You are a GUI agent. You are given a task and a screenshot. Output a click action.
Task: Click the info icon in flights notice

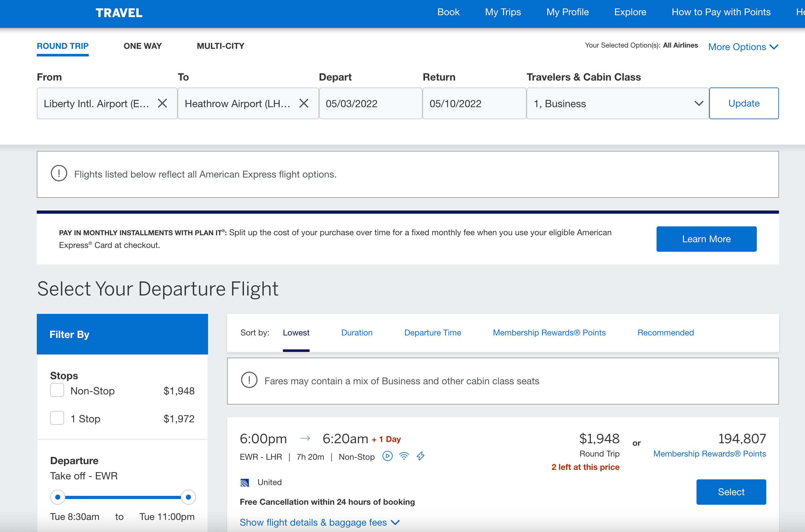[x=59, y=173]
